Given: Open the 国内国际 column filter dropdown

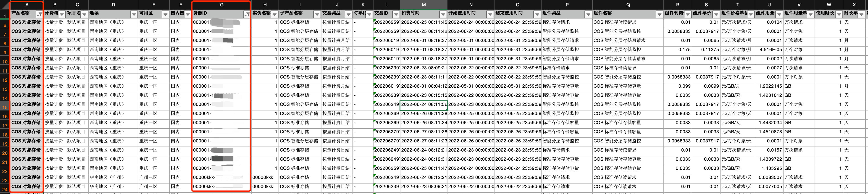Looking at the screenshot, I should (x=188, y=14).
